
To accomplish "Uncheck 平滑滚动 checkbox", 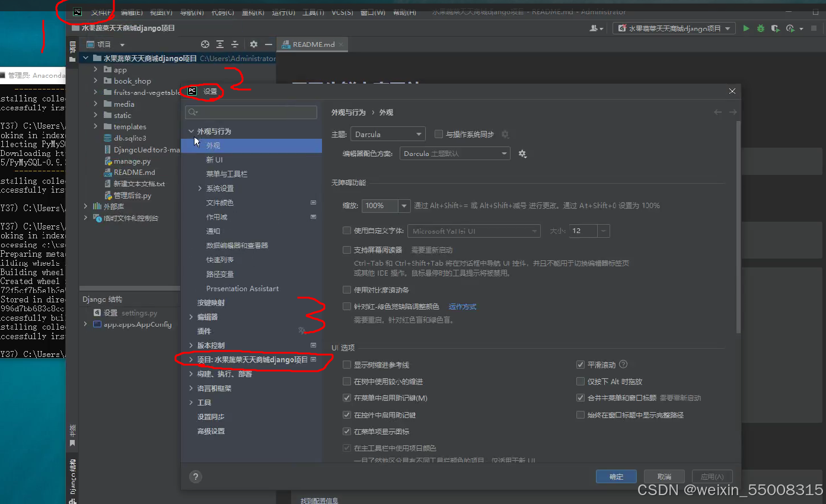I will point(581,365).
